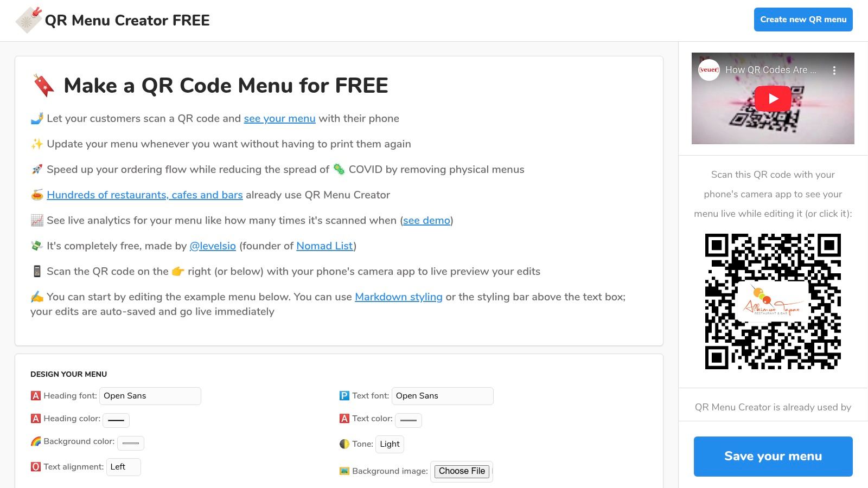The height and width of the screenshot is (488, 868).
Task: Click the money emoji before It's completely free
Action: (37, 246)
